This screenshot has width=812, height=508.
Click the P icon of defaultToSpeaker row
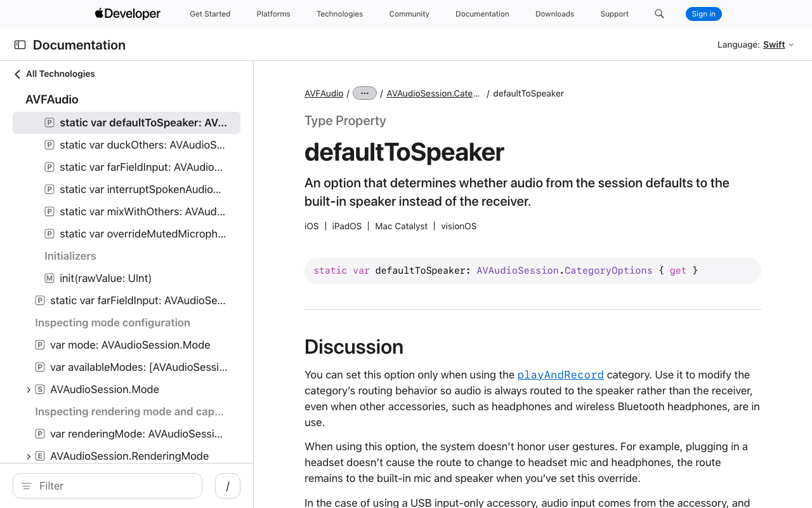point(49,123)
